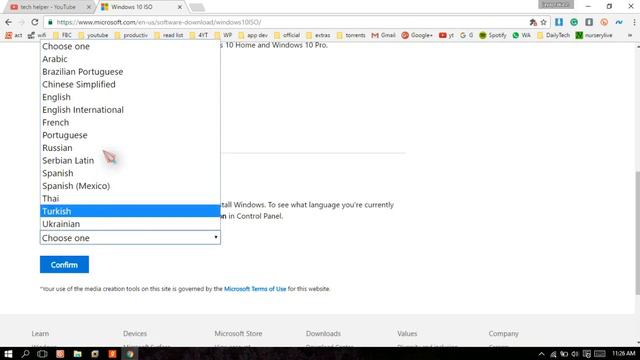Screen dimensions: 640x360
Task: Click the green Grammarly extension icon
Action: [574, 22]
